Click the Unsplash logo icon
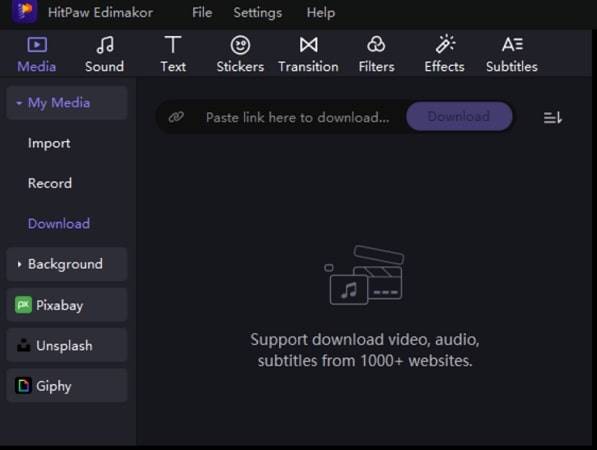 (x=24, y=345)
